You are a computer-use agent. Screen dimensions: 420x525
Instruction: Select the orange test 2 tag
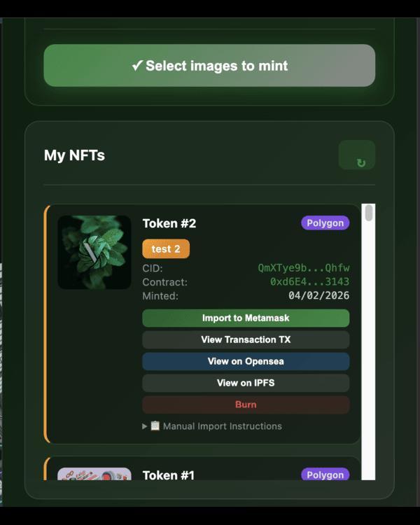pos(166,249)
